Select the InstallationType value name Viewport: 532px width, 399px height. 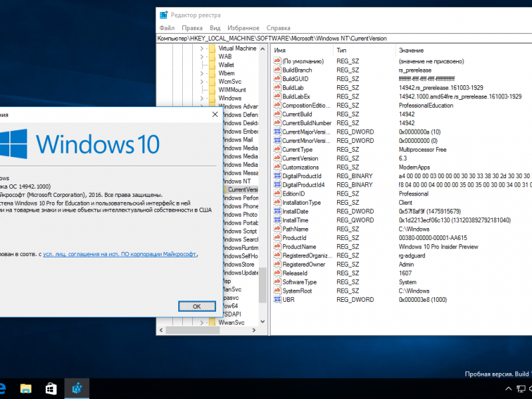(301, 202)
